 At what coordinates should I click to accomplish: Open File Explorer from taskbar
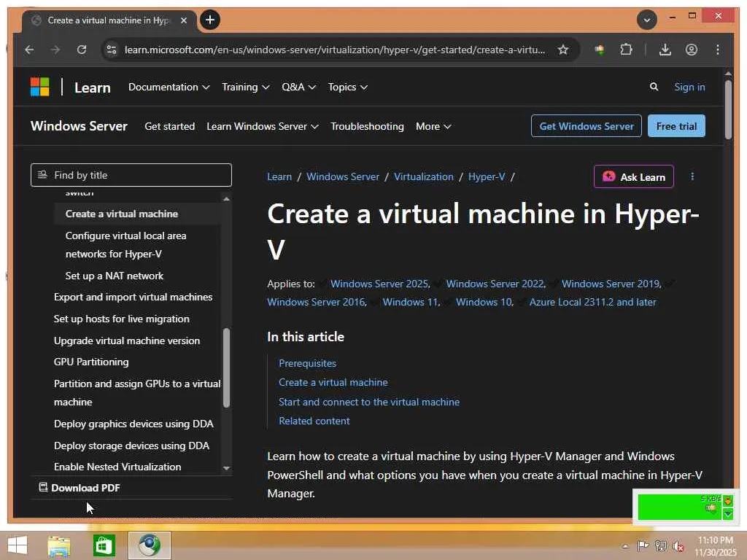click(x=59, y=545)
